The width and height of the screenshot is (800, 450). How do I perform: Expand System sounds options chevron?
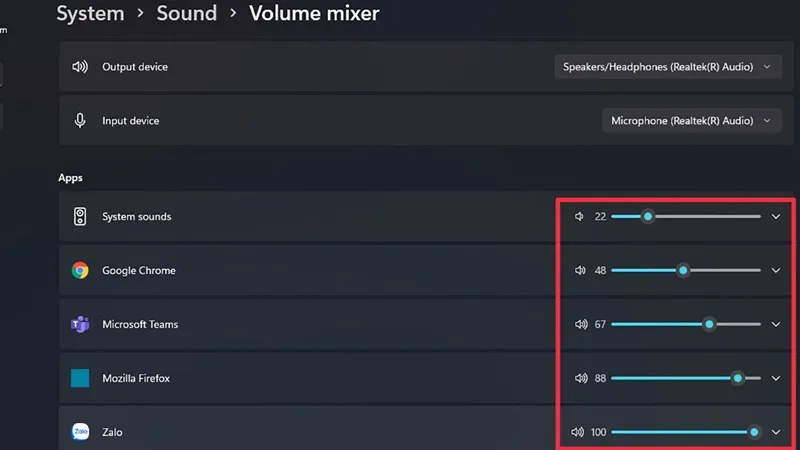[776, 216]
